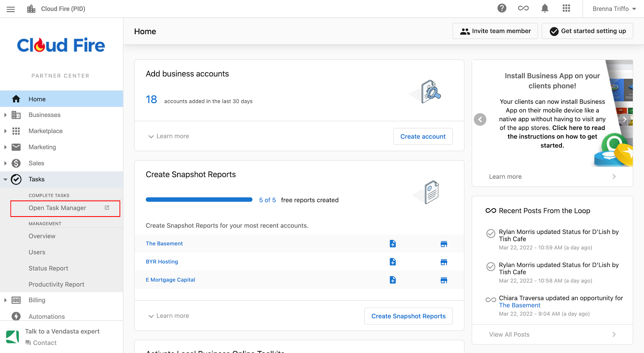Open storefront icon for BYR Hosting
644x353 pixels.
[x=444, y=262]
